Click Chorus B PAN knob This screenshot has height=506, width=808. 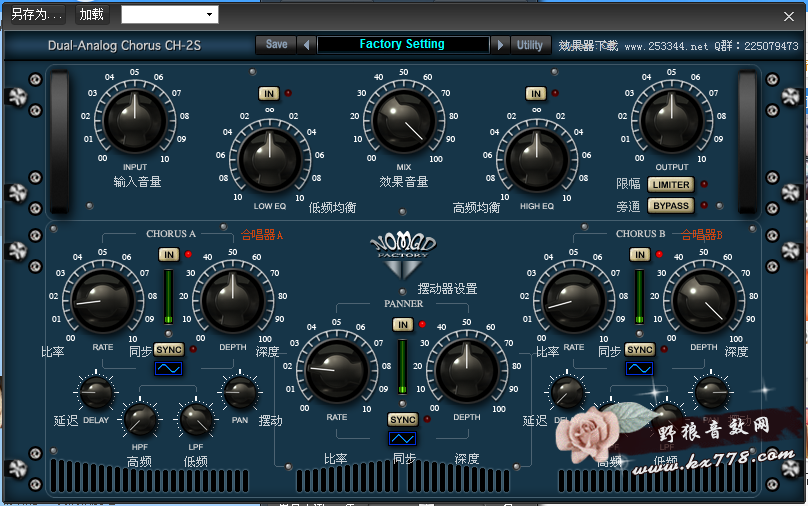coord(711,393)
